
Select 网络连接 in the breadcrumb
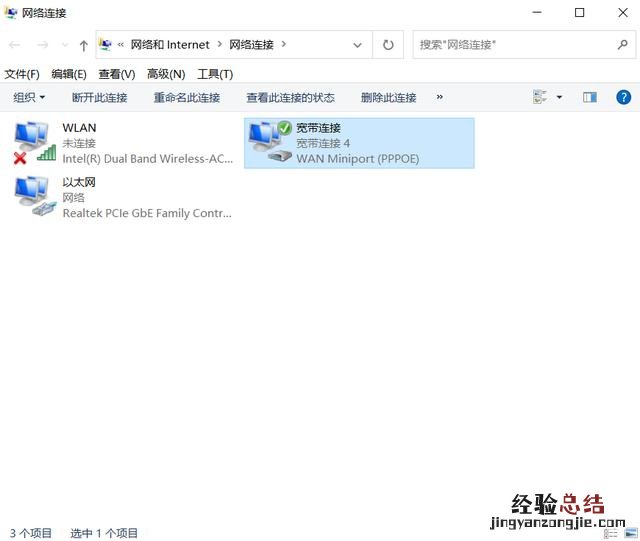point(251,45)
